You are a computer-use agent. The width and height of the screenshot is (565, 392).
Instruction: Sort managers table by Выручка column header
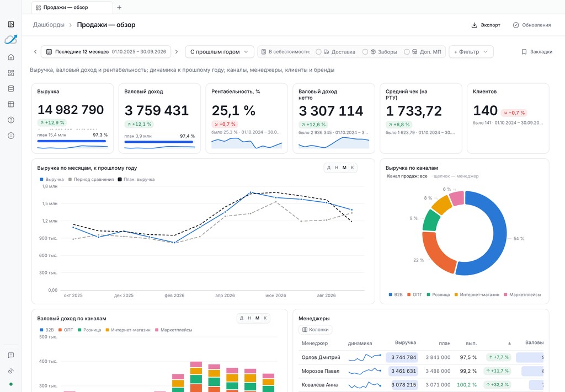click(x=406, y=343)
